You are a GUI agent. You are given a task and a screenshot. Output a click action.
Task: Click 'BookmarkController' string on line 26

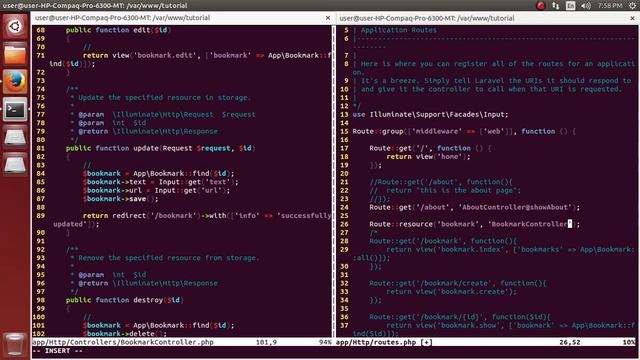529,224
